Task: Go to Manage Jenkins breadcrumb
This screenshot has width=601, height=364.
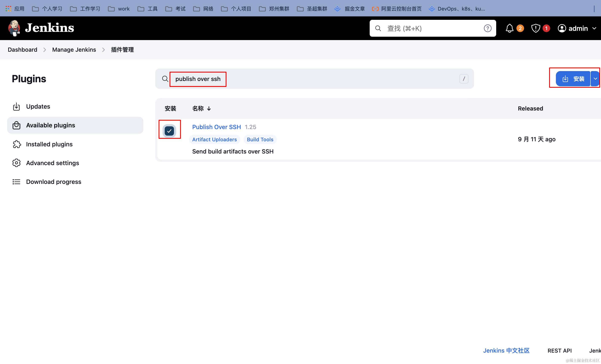Action: pos(74,50)
